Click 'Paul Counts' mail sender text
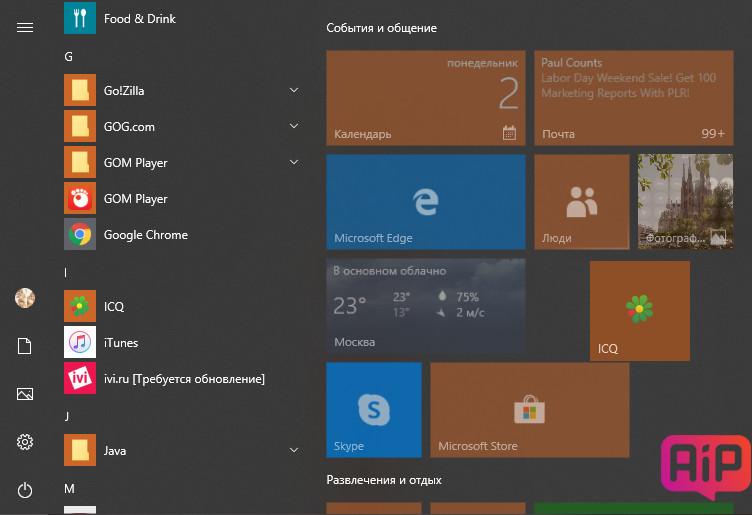752x515 pixels. [x=572, y=63]
